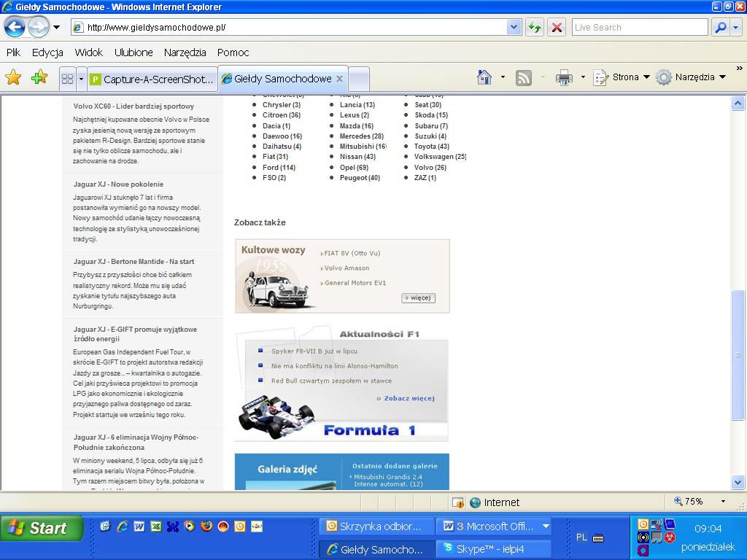
Task: Expand the Home button dropdown arrow
Action: coord(503,77)
